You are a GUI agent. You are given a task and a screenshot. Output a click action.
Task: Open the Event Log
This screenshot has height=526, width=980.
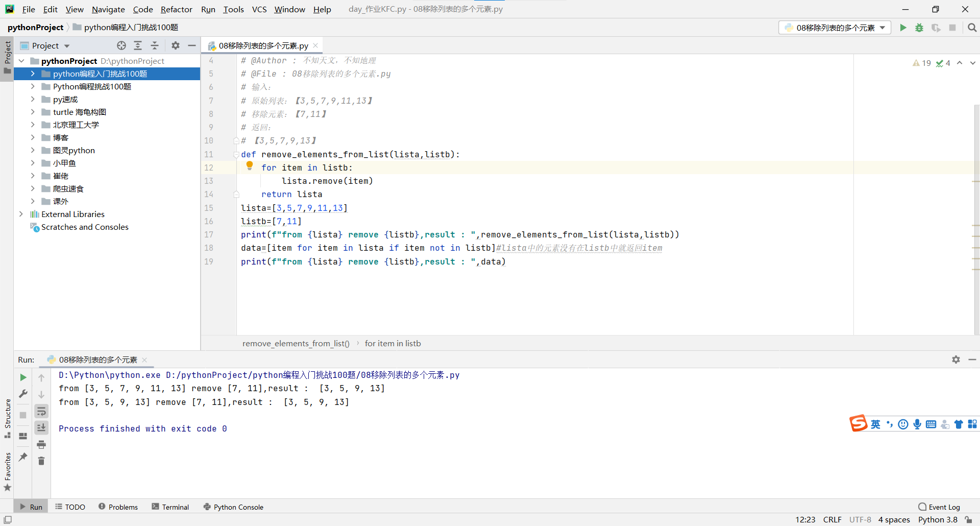click(939, 507)
